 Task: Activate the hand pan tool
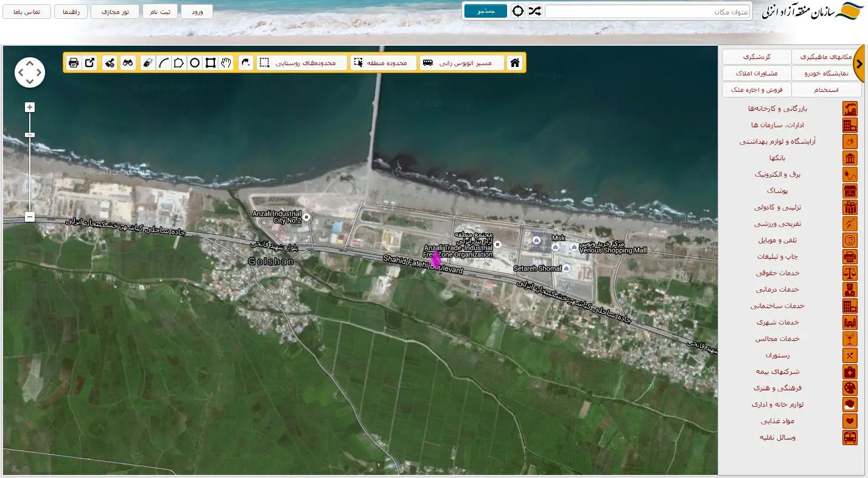tap(226, 63)
